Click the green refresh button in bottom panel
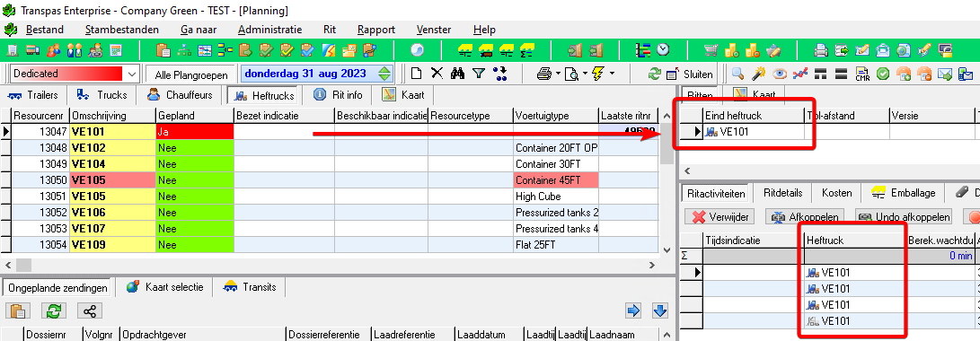This screenshot has width=980, height=341. tap(54, 311)
